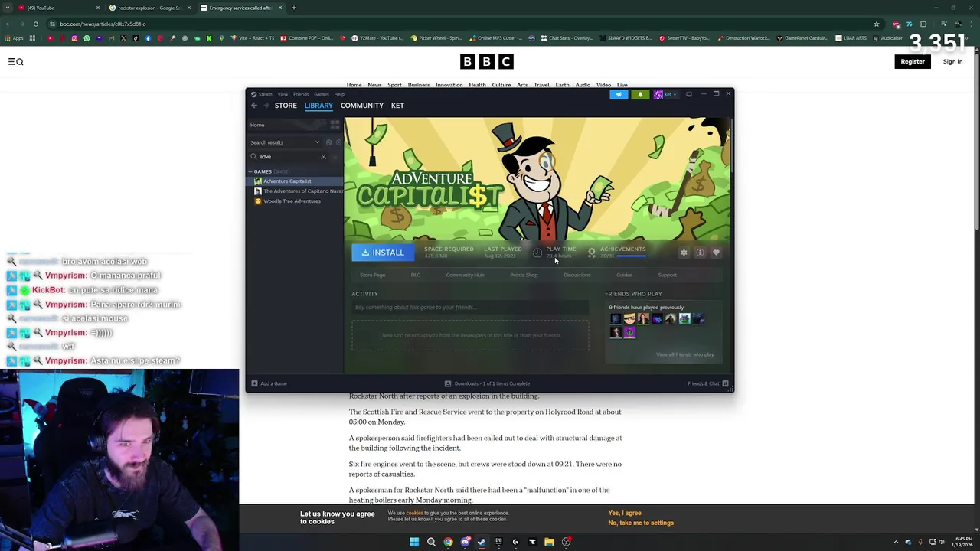The height and width of the screenshot is (551, 980).
Task: Clear the library search text
Action: tap(323, 157)
